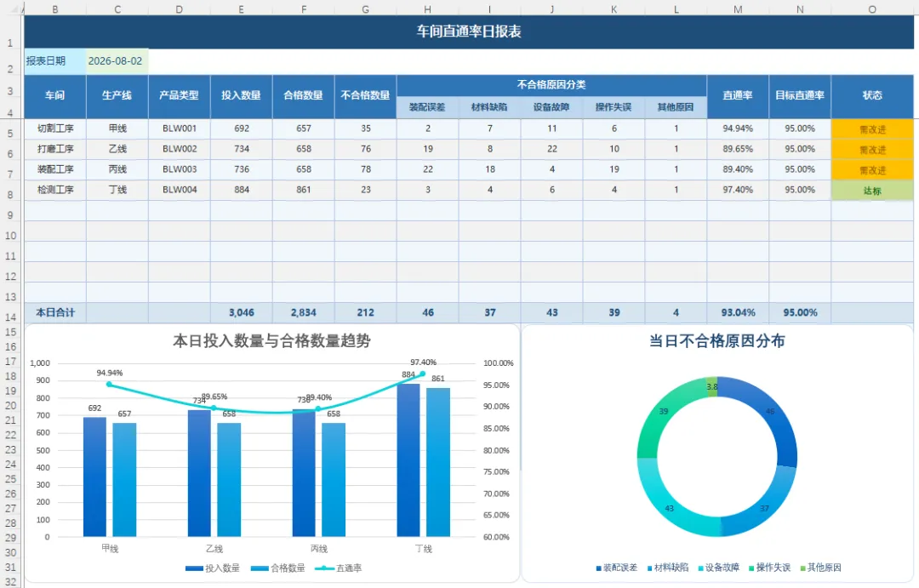Click the 生产线 column header
The width and height of the screenshot is (919, 588).
(x=117, y=95)
